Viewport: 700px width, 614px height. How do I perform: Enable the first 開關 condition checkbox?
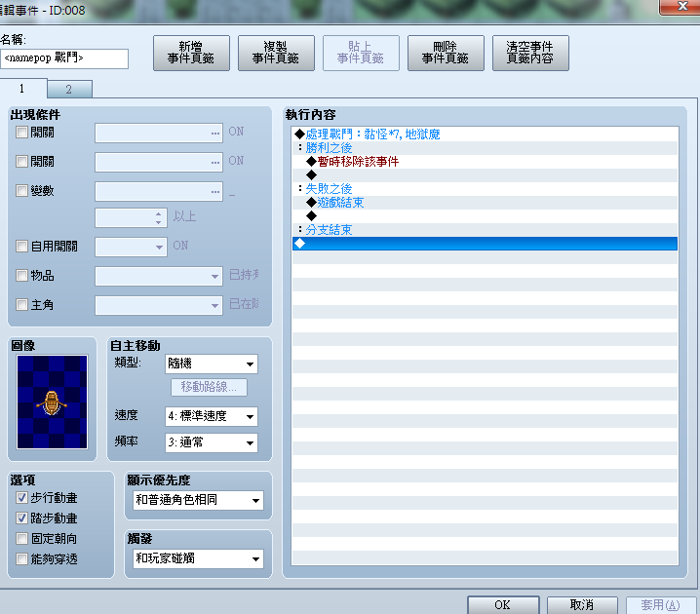21,133
